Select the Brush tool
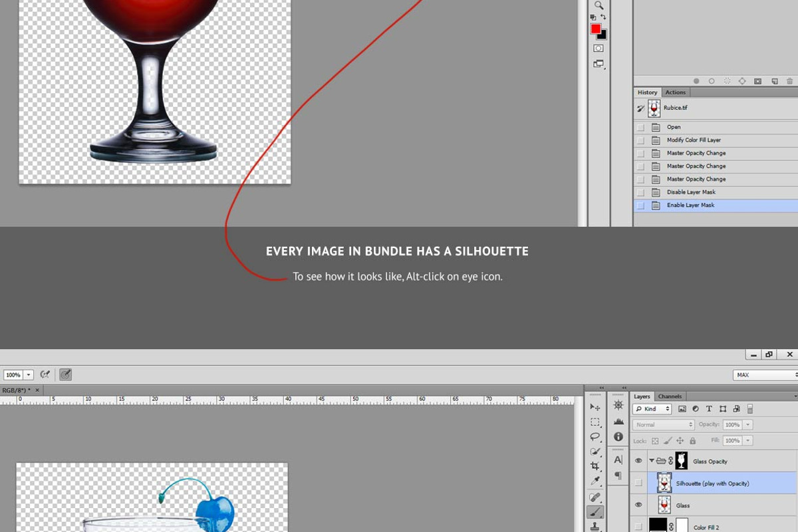Screen dimensions: 798x532 595,512
